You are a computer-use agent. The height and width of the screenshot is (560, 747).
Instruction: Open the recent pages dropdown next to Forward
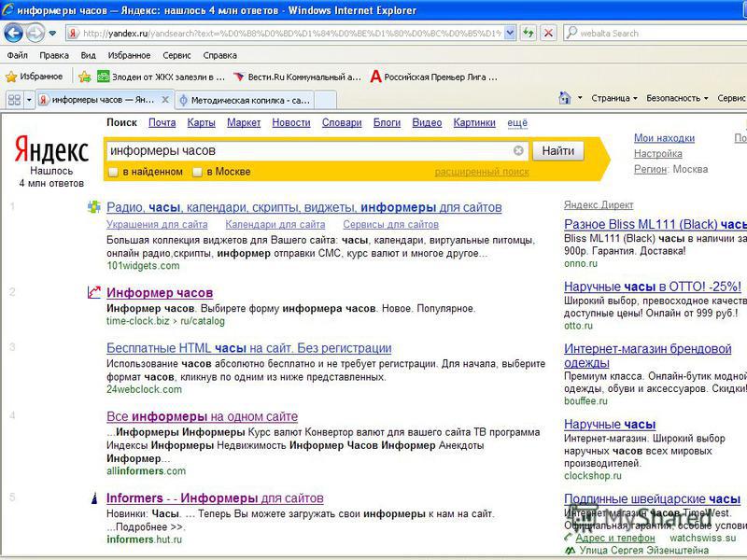[52, 34]
